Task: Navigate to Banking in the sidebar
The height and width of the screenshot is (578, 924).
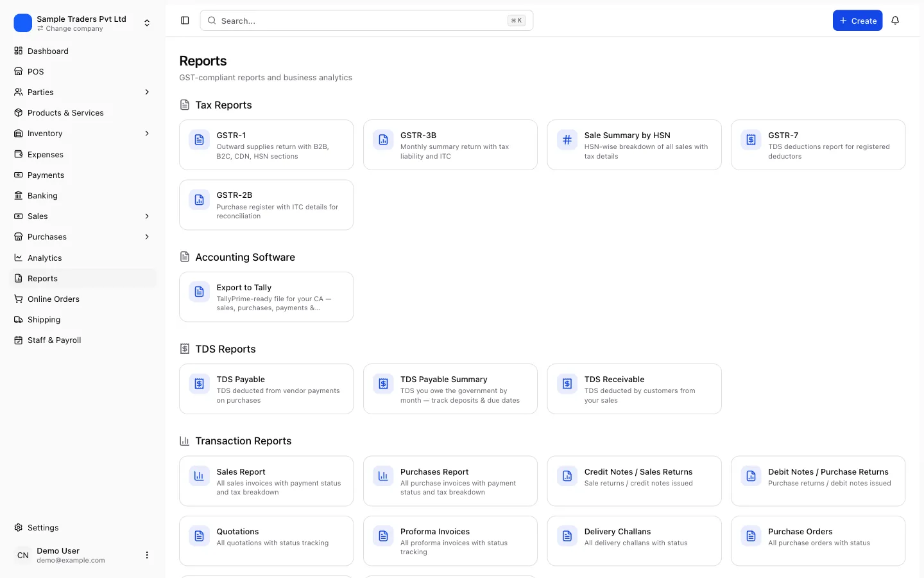Action: 83,196
